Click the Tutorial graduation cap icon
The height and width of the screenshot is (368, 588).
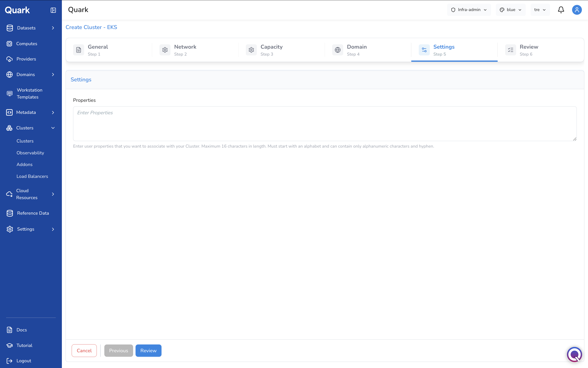[x=9, y=345]
